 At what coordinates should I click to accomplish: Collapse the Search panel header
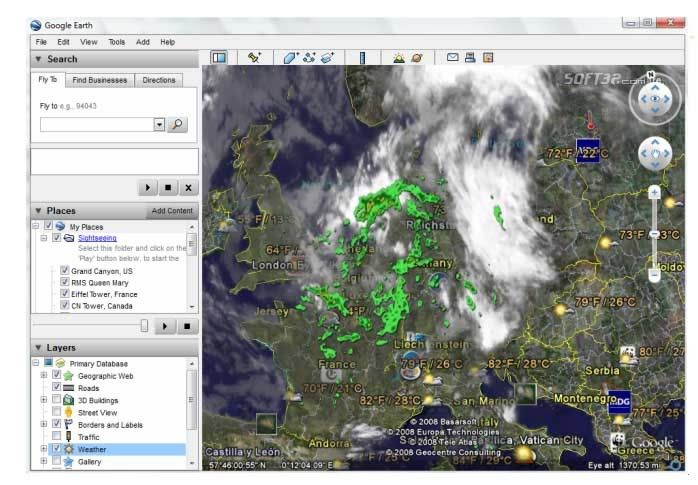tap(38, 59)
